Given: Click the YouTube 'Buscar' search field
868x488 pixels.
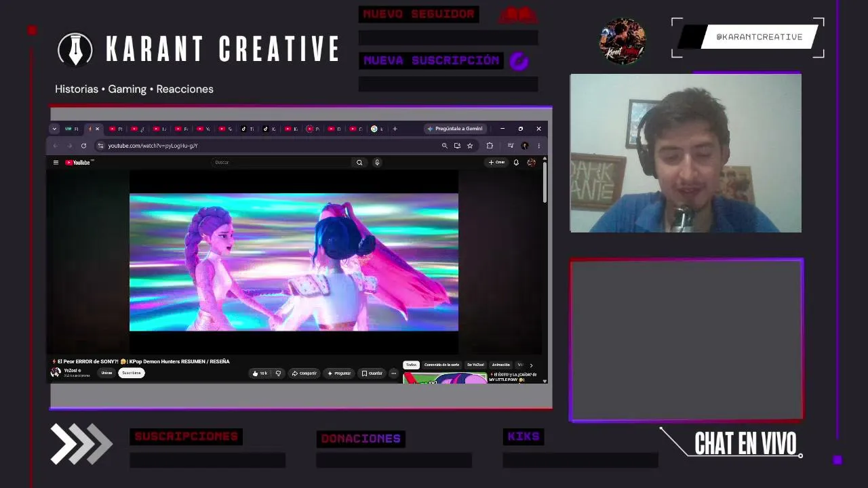Looking at the screenshot, I should pyautogui.click(x=281, y=163).
